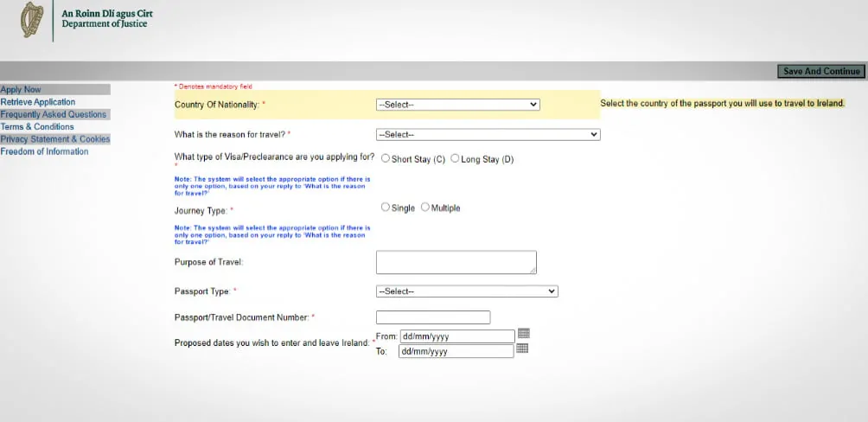
Task: Open the Terms & Conditions link
Action: 37,127
